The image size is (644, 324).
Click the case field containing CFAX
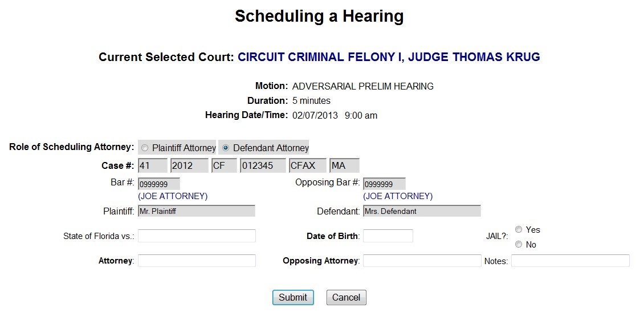click(x=307, y=166)
